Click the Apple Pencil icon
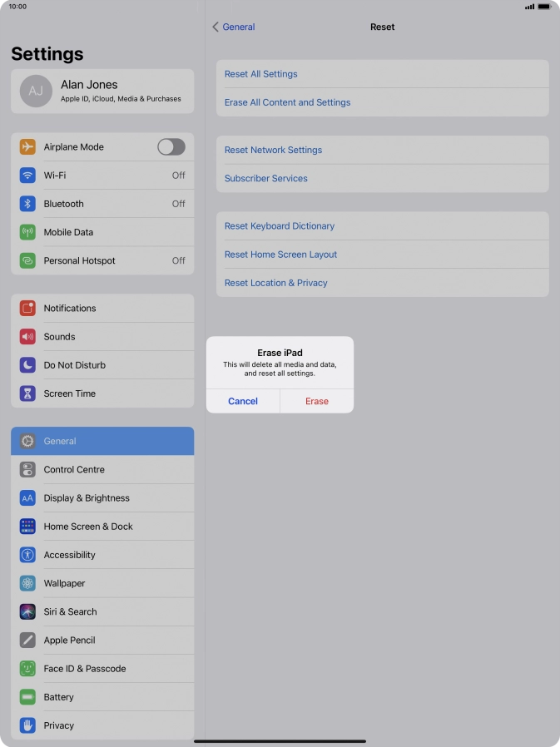This screenshot has height=747, width=560. click(x=27, y=641)
